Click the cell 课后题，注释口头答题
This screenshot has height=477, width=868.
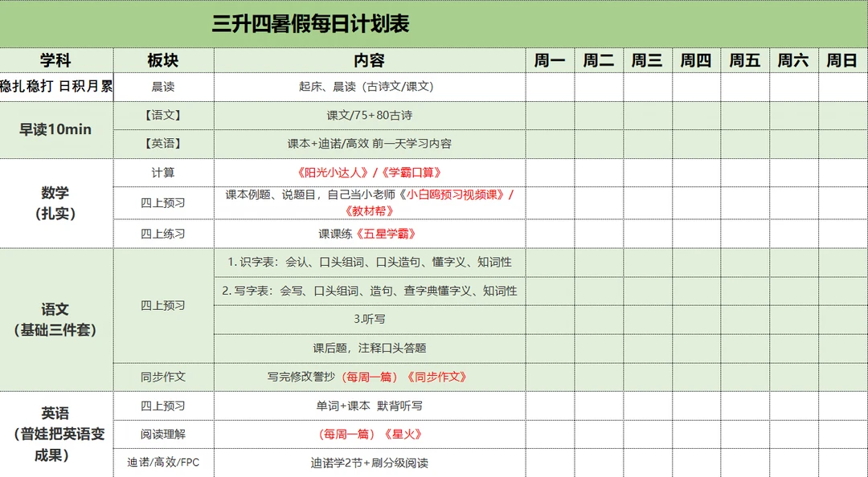[x=370, y=348]
